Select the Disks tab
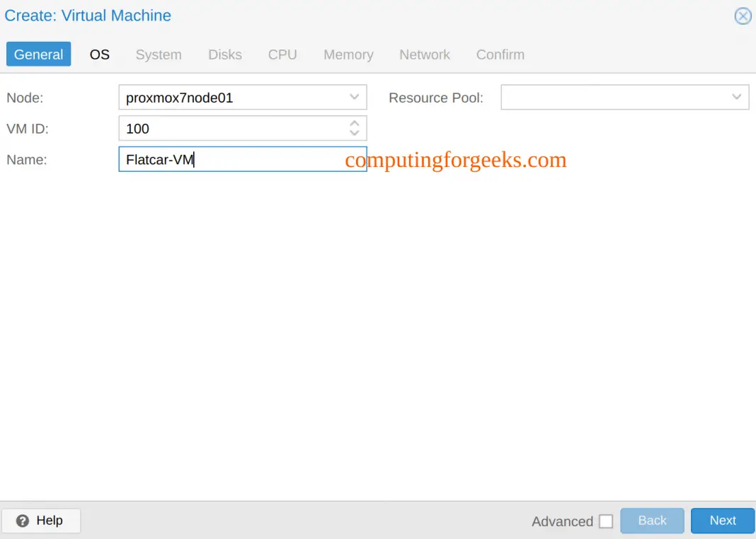This screenshot has width=756, height=539. click(224, 54)
